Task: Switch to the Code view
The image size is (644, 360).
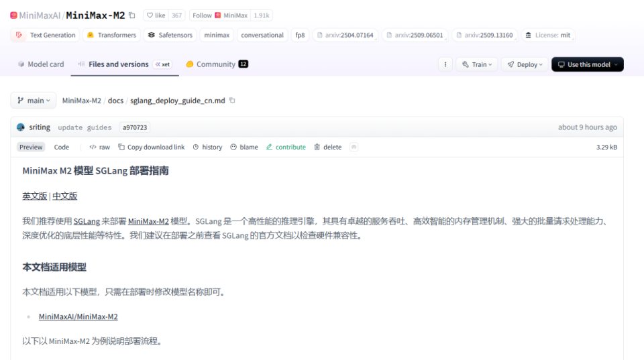Action: (62, 147)
